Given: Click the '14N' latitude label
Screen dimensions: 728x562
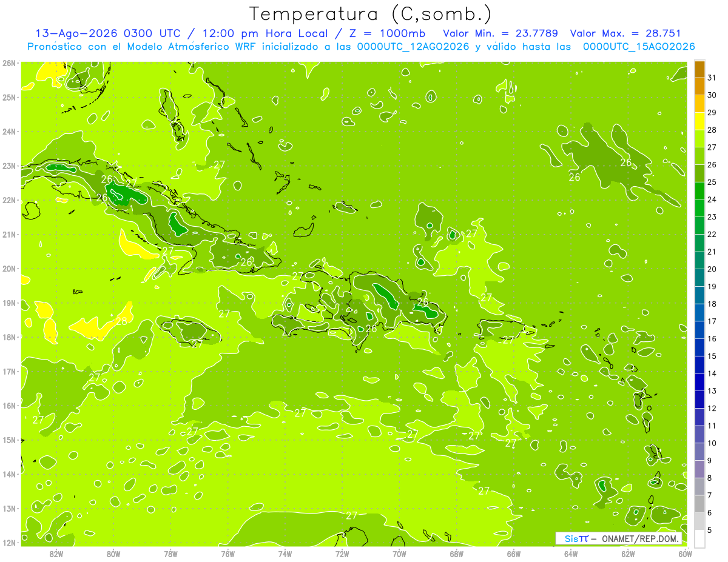Looking at the screenshot, I should (x=9, y=474).
